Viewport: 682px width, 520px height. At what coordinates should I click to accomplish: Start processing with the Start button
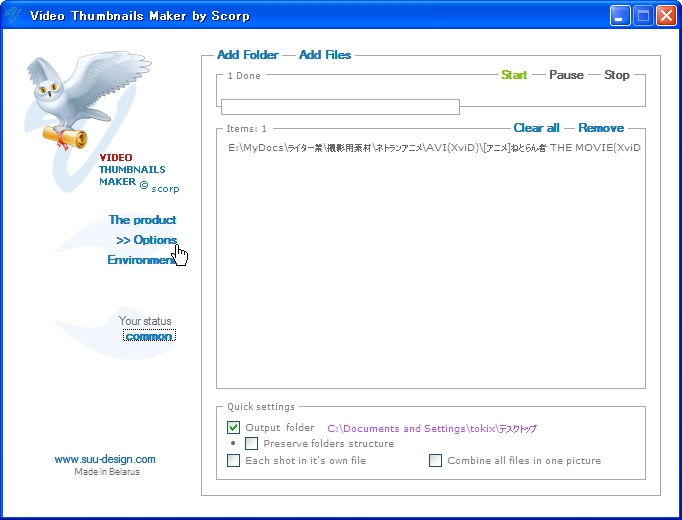click(514, 75)
